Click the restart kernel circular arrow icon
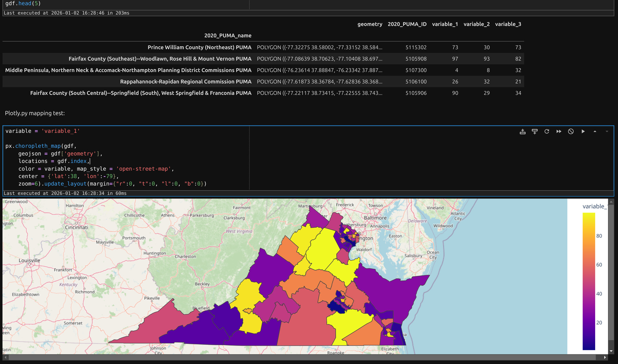 point(547,132)
